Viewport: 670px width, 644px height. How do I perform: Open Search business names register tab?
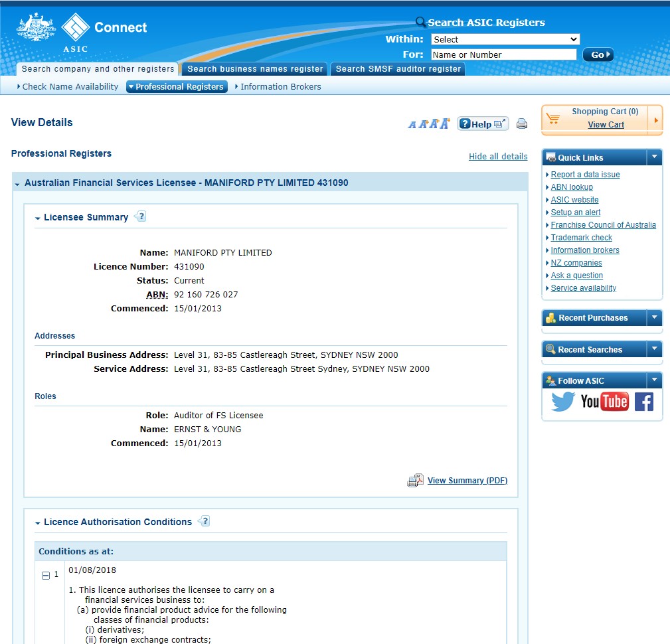[x=255, y=69]
